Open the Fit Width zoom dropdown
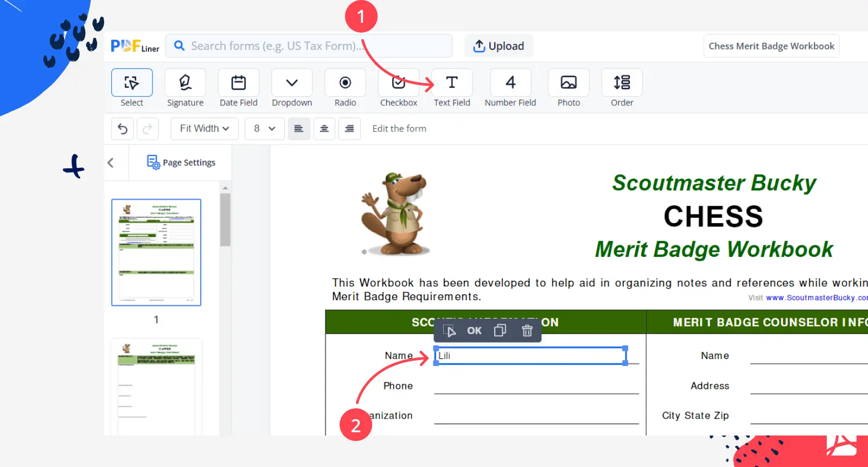This screenshot has width=868, height=467. 205,129
